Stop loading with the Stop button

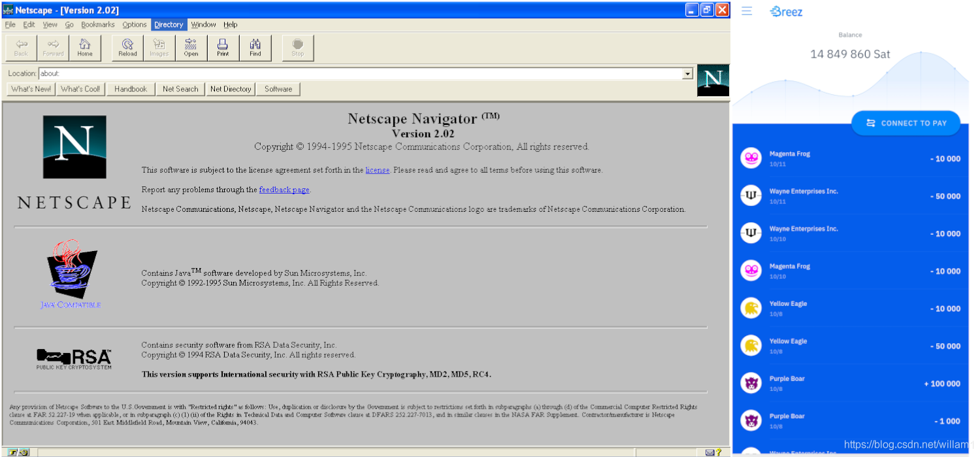(297, 48)
